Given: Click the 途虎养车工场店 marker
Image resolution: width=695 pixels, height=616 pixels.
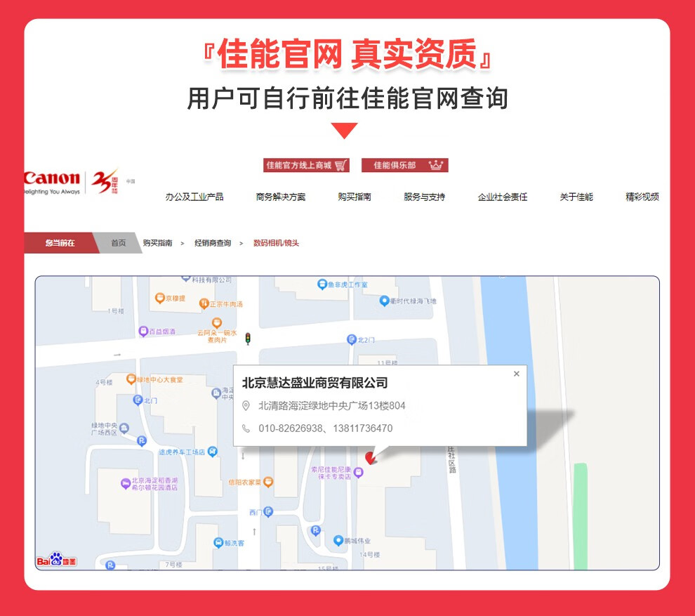Looking at the screenshot, I should [213, 452].
